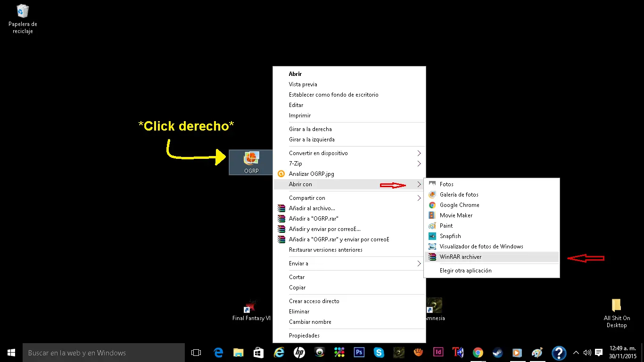This screenshot has height=362, width=644.
Task: Open Microsoft Edge in the taskbar
Action: click(218, 353)
